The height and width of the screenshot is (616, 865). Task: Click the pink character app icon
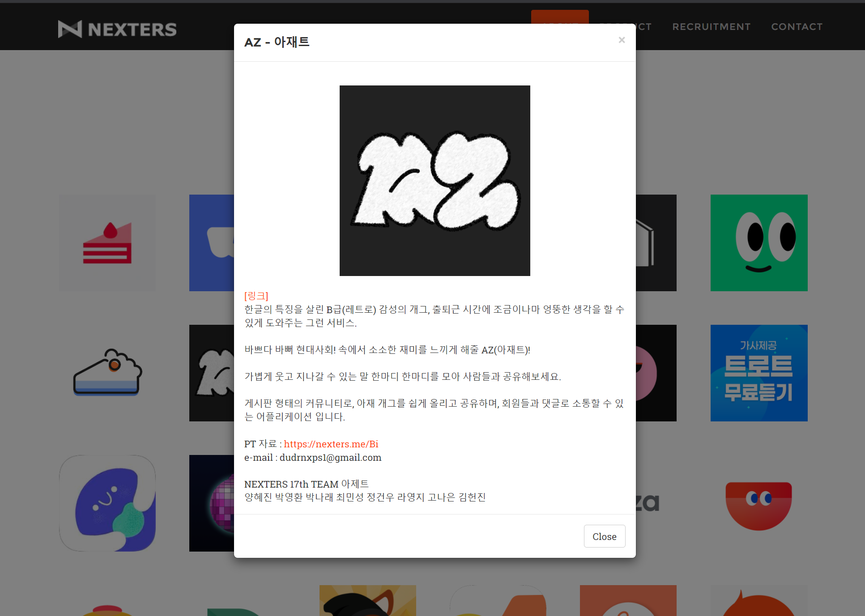pyautogui.click(x=647, y=373)
